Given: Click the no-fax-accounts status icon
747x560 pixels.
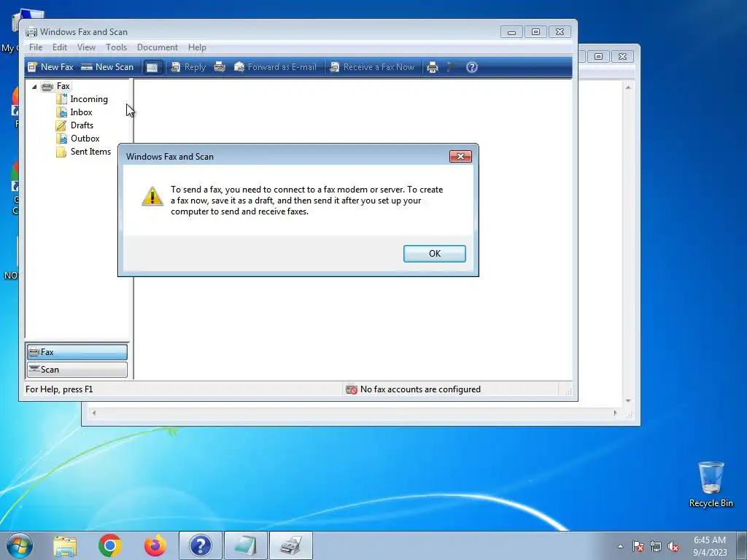Looking at the screenshot, I should pyautogui.click(x=352, y=389).
